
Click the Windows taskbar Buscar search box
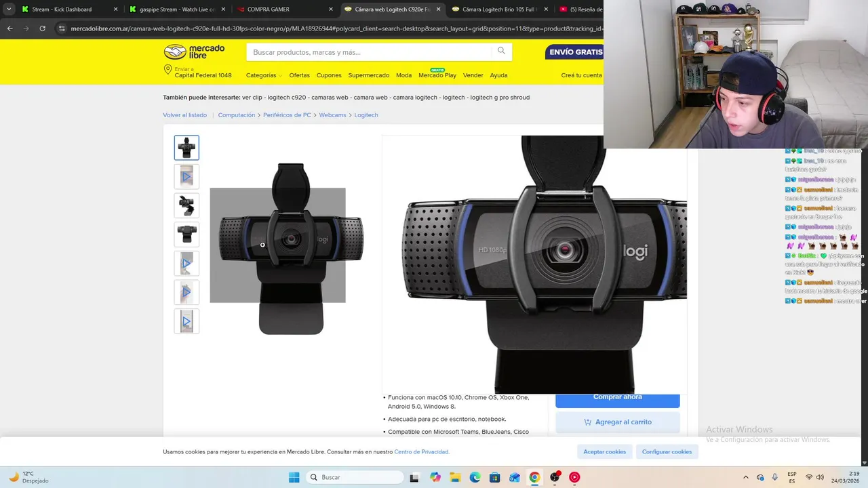(x=354, y=477)
